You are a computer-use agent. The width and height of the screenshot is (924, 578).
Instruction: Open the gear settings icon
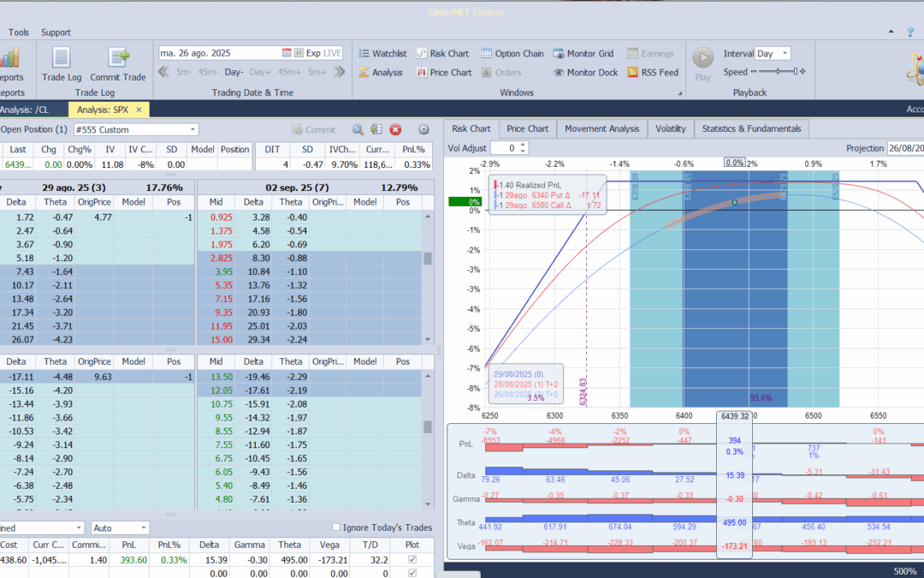tap(423, 130)
